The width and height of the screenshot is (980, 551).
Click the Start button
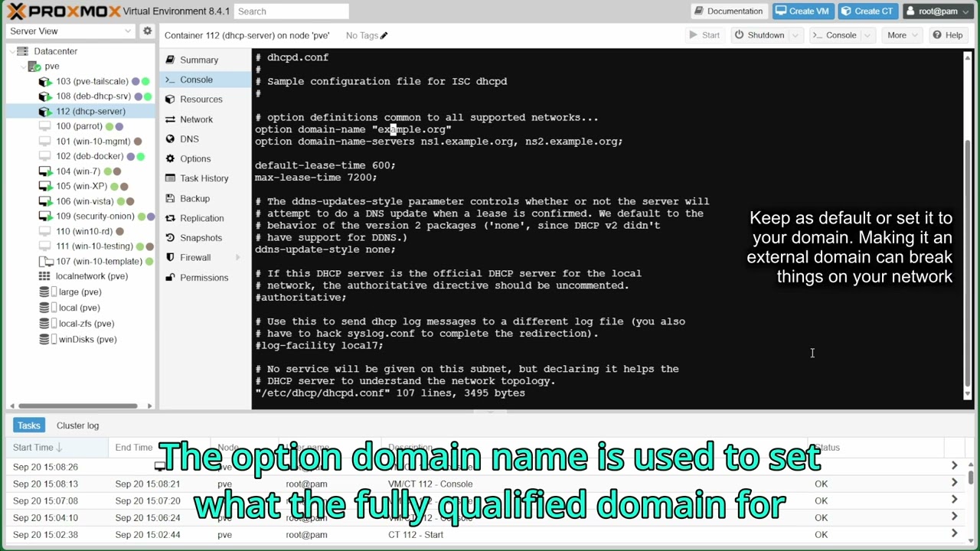coord(704,35)
